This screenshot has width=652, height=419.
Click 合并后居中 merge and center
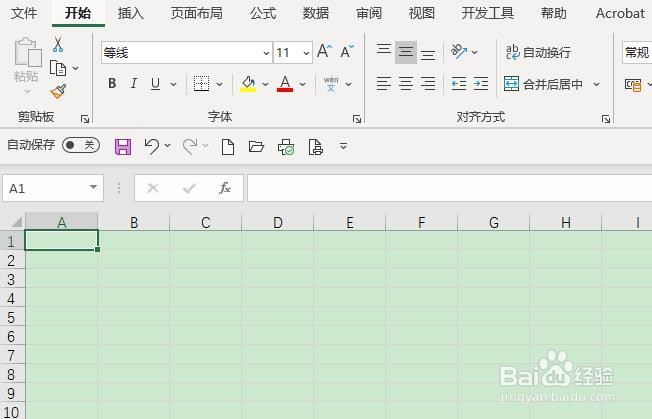(x=543, y=84)
